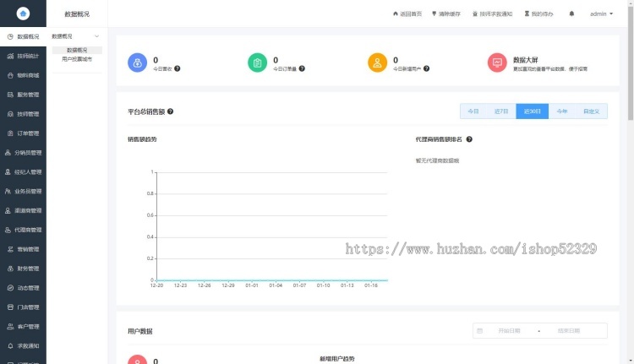This screenshot has width=634, height=364.
Task: Click the home logo in the sidebar
Action: [23, 14]
